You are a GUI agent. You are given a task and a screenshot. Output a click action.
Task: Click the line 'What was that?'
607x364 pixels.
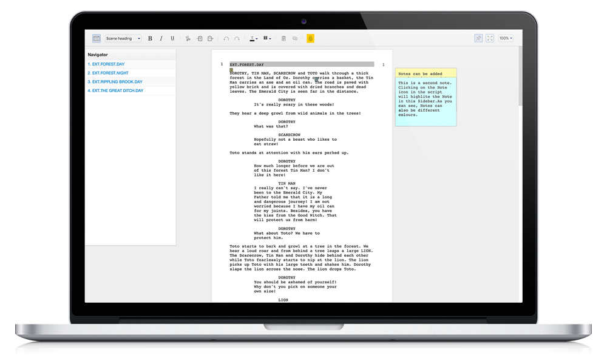pyautogui.click(x=271, y=127)
